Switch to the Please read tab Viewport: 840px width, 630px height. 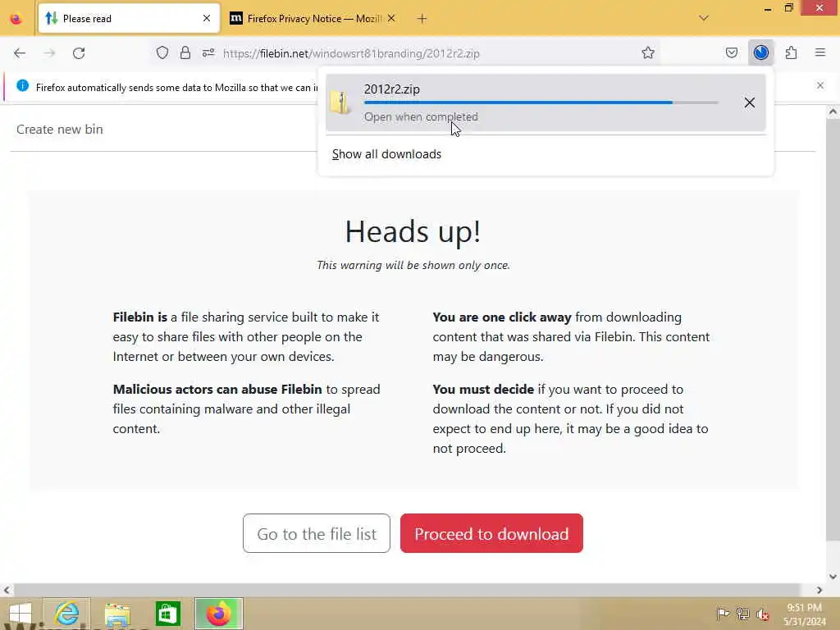coord(129,19)
